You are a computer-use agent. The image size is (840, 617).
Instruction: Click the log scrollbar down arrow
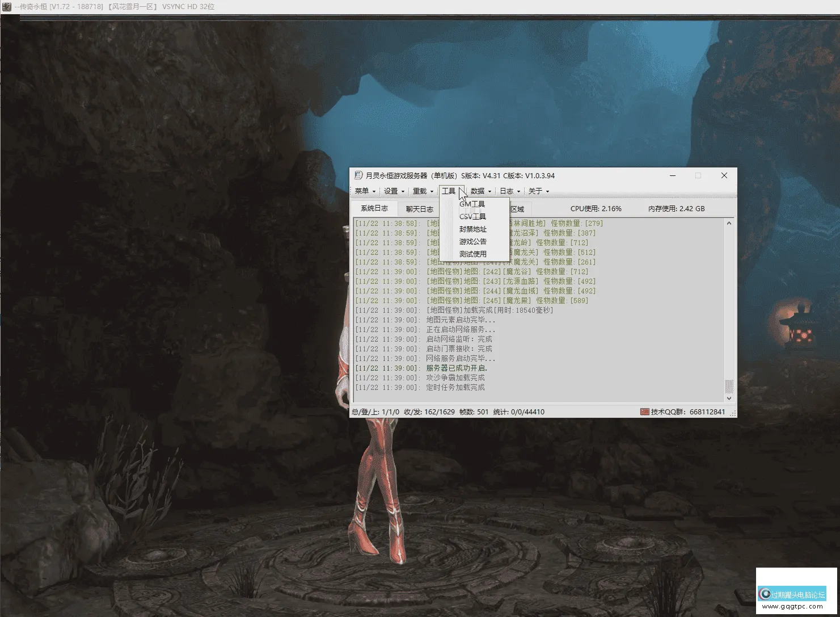[x=729, y=398]
